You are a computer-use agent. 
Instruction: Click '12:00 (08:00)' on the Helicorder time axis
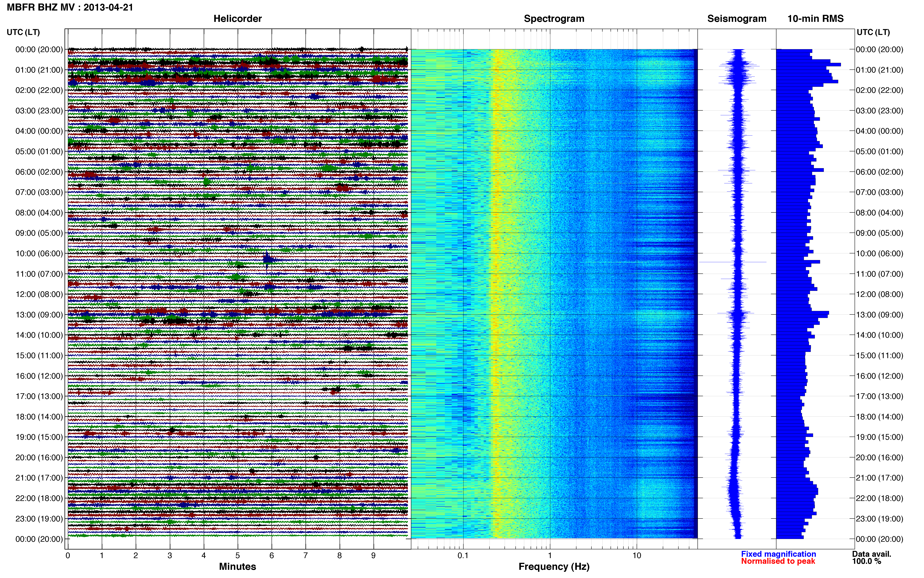39,294
